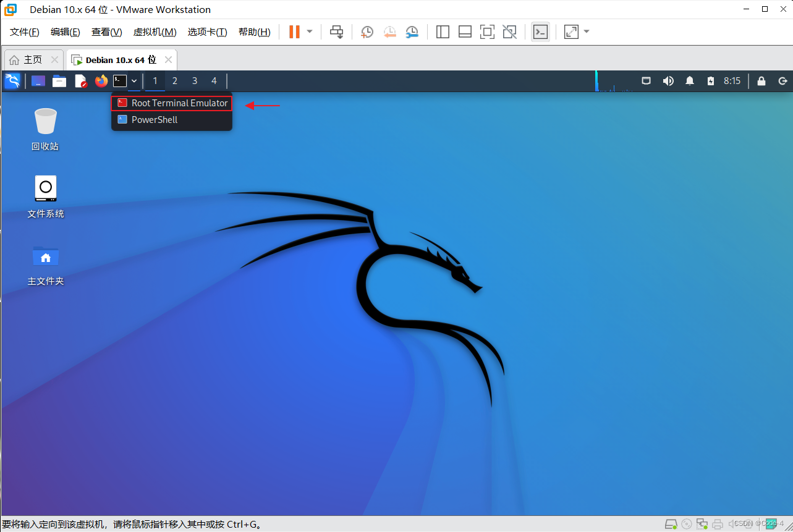The height and width of the screenshot is (532, 793).
Task: Open the notifications bell icon
Action: click(x=690, y=81)
